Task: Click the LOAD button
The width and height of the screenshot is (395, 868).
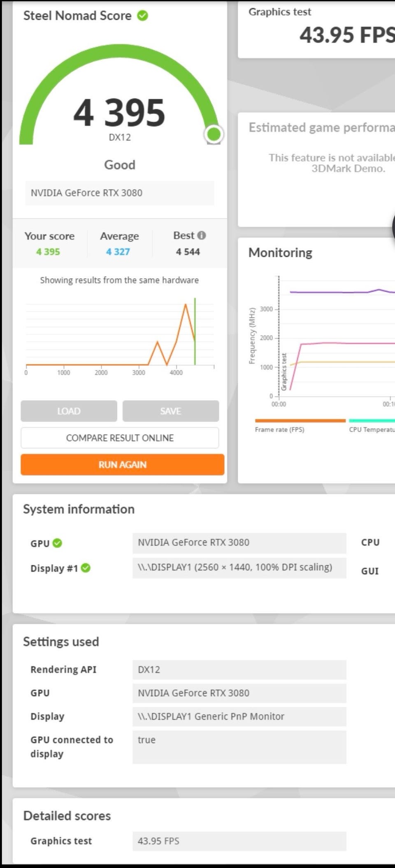Action: [x=69, y=411]
